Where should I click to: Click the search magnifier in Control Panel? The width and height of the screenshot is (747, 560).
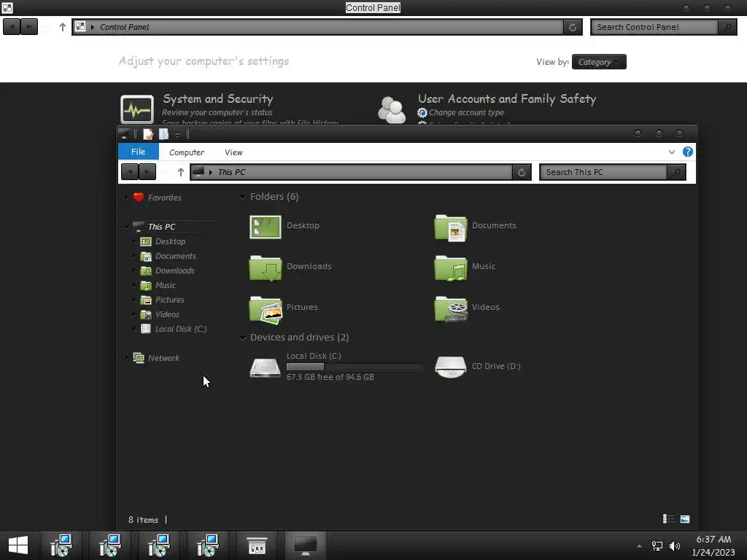point(727,27)
